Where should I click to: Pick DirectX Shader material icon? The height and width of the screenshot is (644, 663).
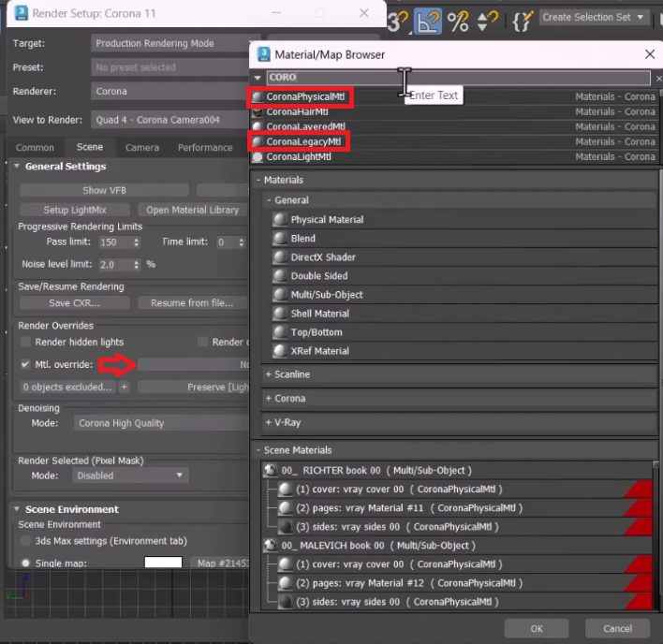pyautogui.click(x=279, y=256)
